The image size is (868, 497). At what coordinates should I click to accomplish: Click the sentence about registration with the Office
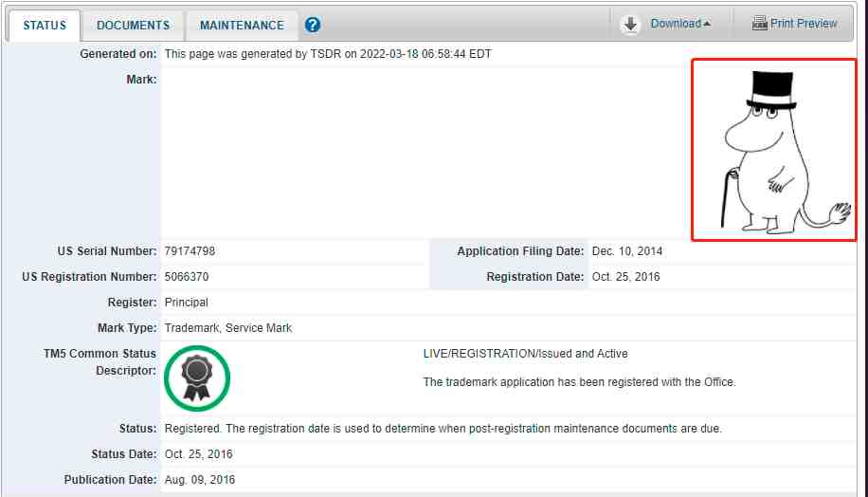pos(580,382)
